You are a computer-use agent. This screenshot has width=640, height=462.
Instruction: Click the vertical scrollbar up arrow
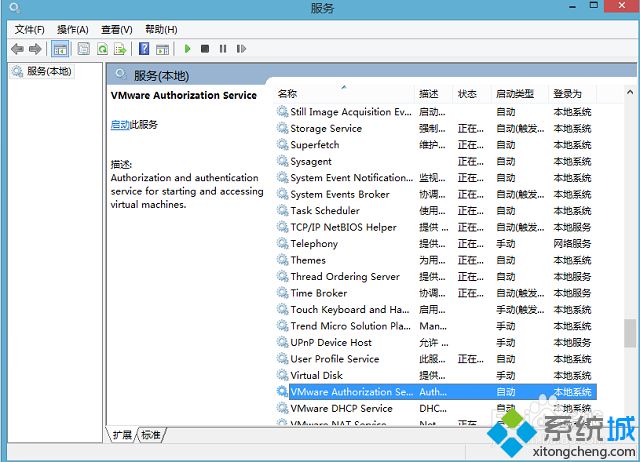pos(630,93)
